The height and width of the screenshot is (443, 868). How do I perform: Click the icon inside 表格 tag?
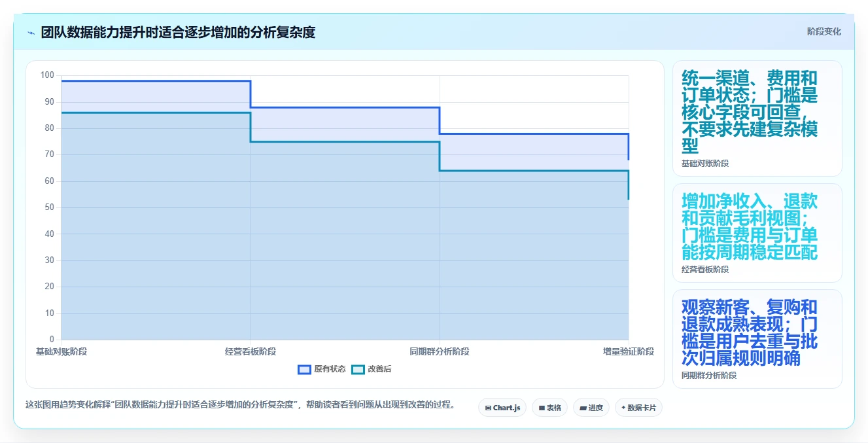point(542,408)
